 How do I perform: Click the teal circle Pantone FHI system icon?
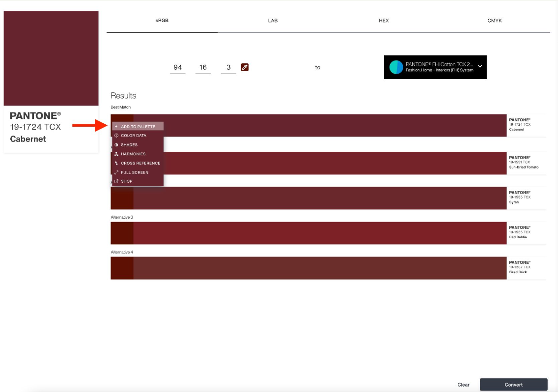click(x=396, y=67)
